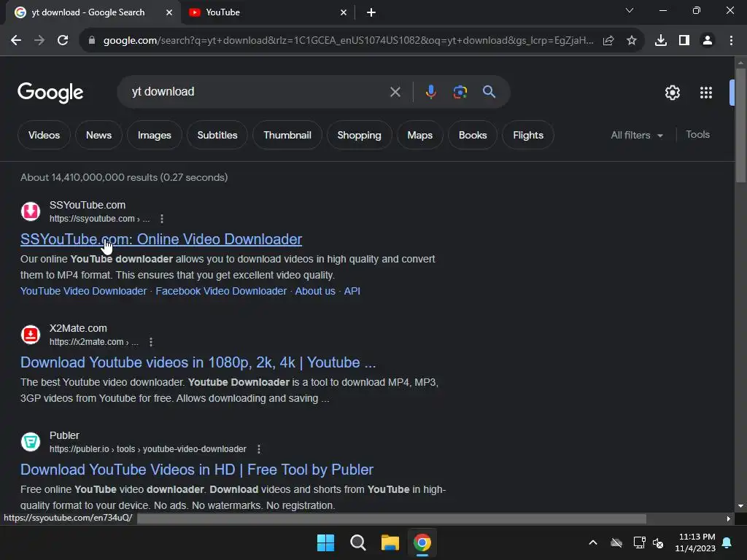Open Windows taskbar search
This screenshot has width=747, height=560.
click(x=357, y=542)
